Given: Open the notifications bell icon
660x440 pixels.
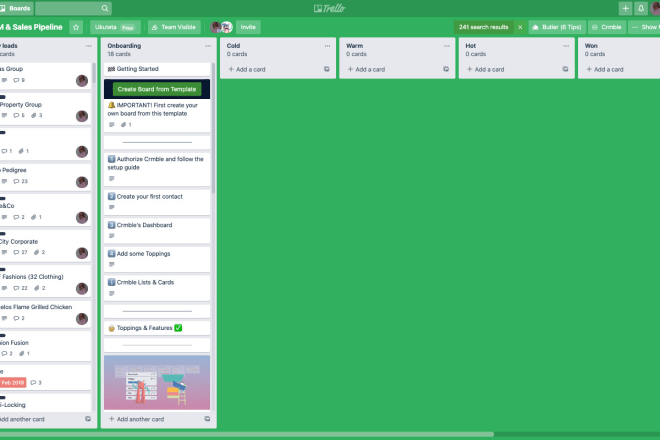Looking at the screenshot, I should tap(641, 8).
